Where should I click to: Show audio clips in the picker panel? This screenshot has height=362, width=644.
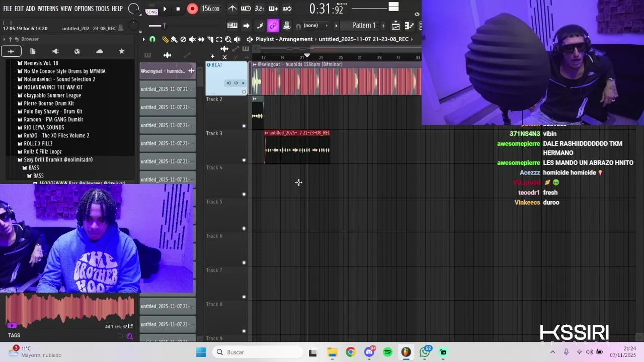point(168,55)
